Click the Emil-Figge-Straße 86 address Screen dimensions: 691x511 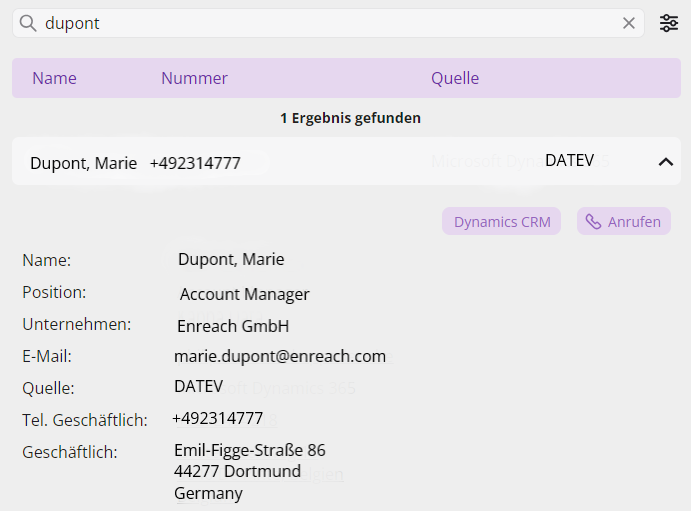click(x=250, y=450)
